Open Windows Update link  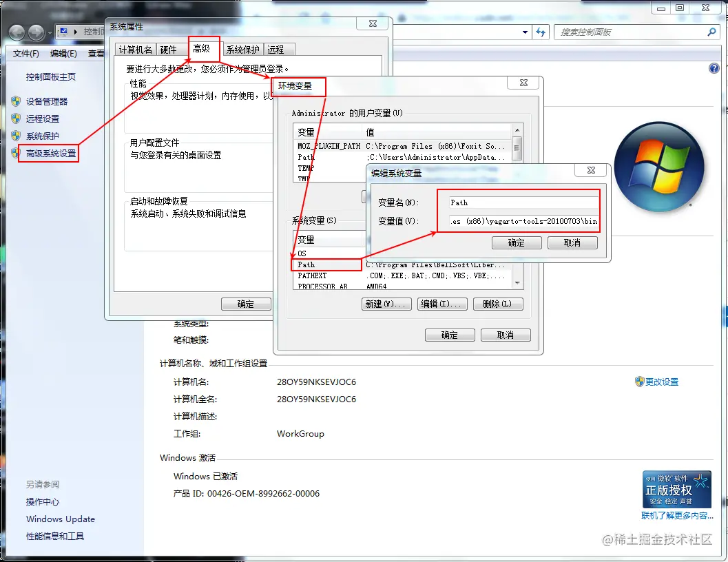coord(61,519)
